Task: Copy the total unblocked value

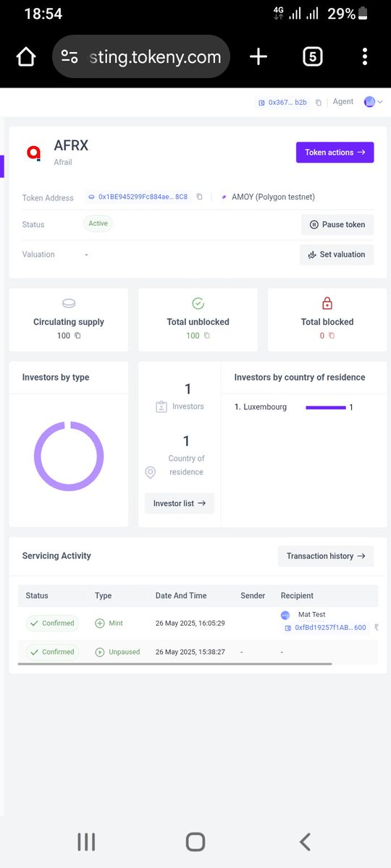Action: 206,336
